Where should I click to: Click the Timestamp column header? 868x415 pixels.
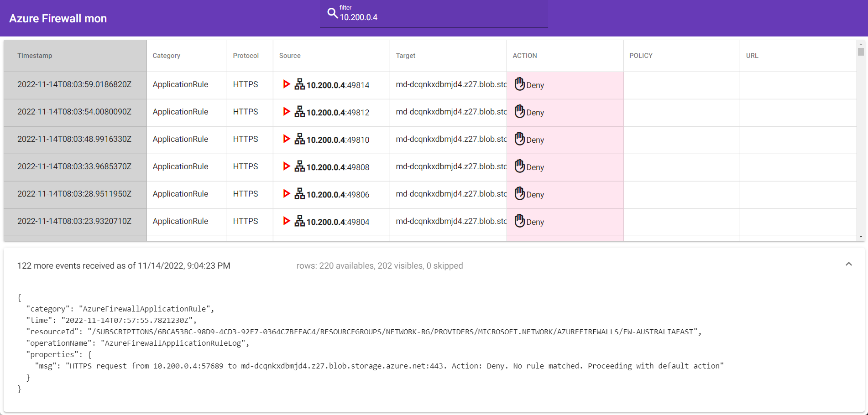coord(75,56)
